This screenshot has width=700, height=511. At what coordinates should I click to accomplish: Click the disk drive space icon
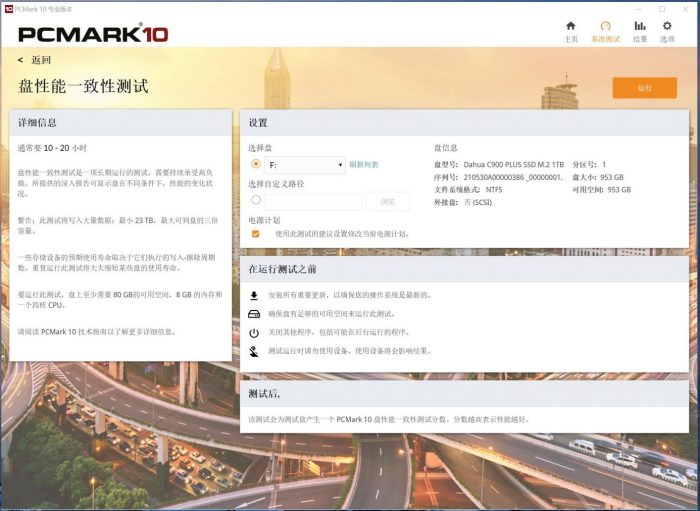click(x=254, y=314)
